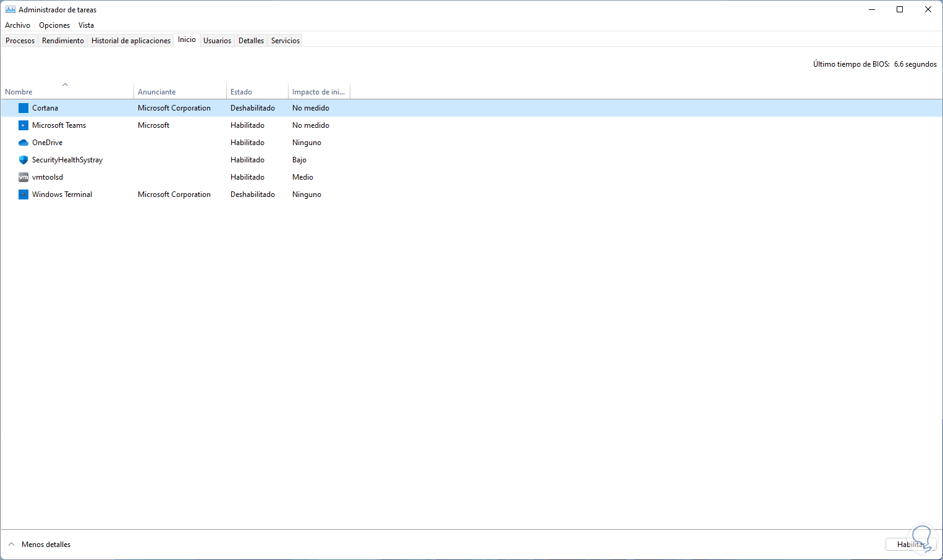Switch to the Detalles tab
Screen dimensions: 943x560
pyautogui.click(x=251, y=41)
